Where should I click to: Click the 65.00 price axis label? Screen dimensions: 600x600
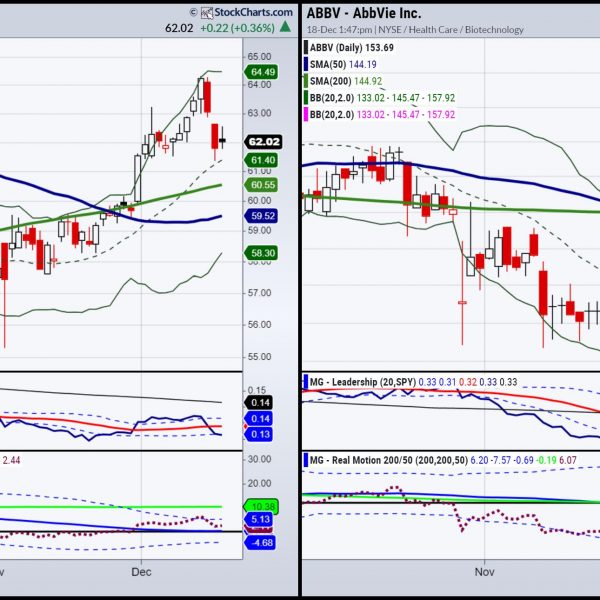click(259, 57)
